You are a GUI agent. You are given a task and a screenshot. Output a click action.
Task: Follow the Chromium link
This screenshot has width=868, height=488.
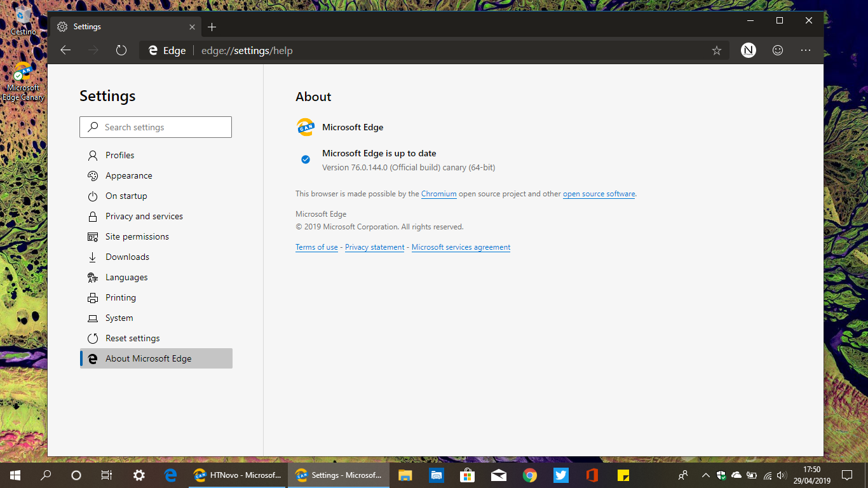click(438, 194)
